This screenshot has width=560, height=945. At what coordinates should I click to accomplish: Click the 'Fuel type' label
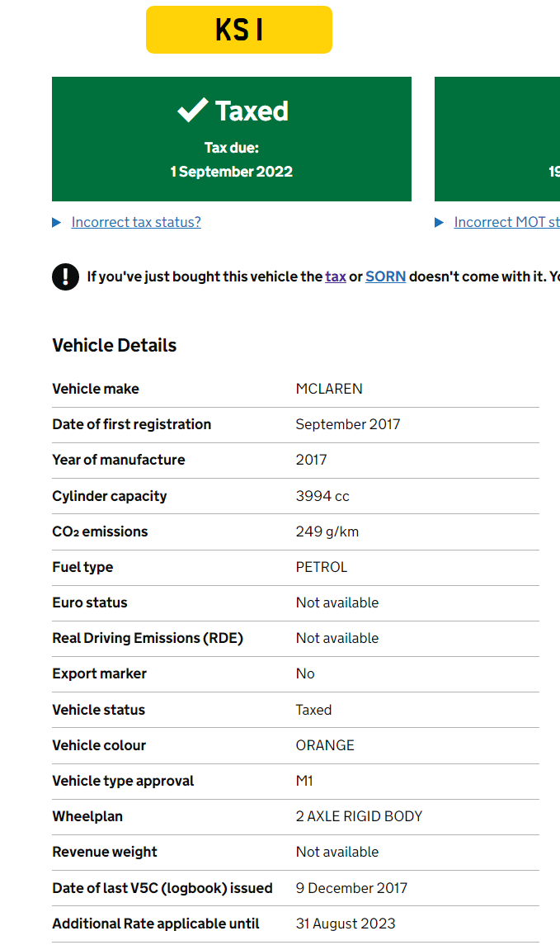click(x=82, y=567)
